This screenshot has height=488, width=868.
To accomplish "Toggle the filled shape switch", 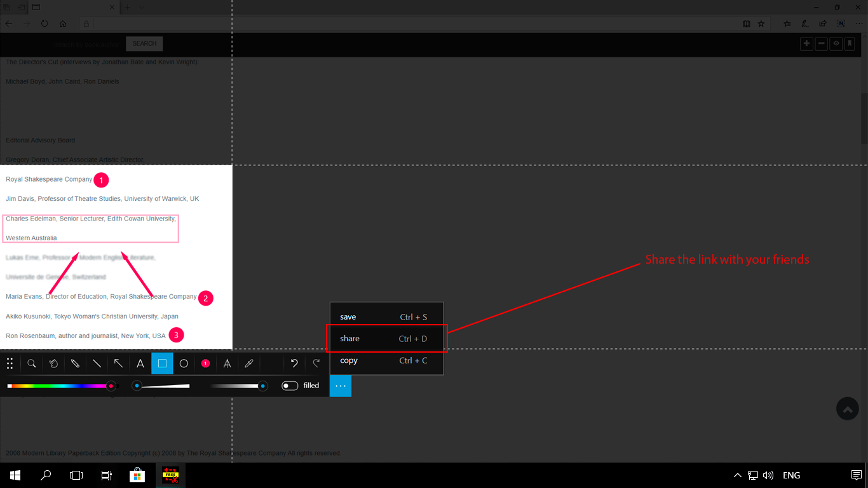I will tap(290, 385).
